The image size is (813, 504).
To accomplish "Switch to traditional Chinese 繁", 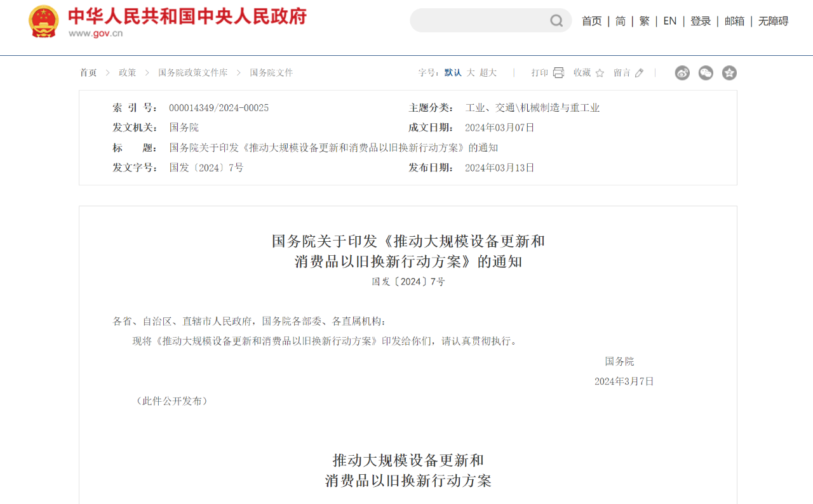I will 644,21.
